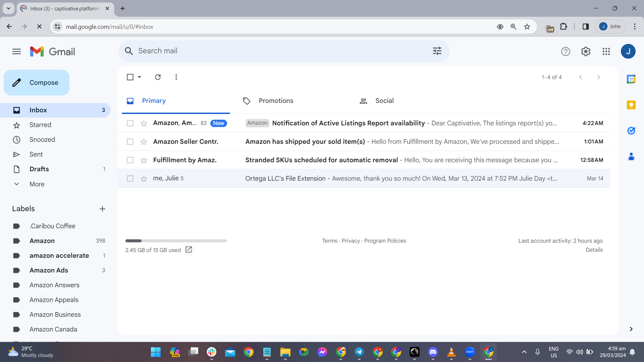Open the Google Account avatar J

coord(628,51)
